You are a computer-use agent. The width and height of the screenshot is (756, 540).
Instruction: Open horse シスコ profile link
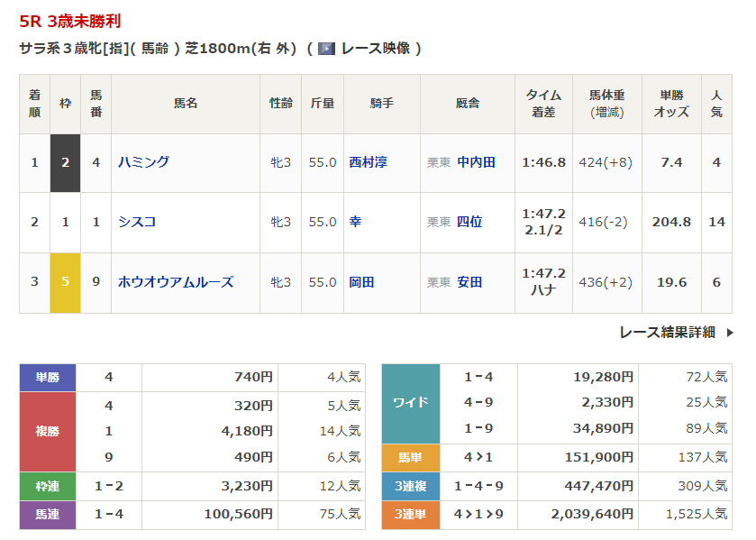click(x=137, y=221)
